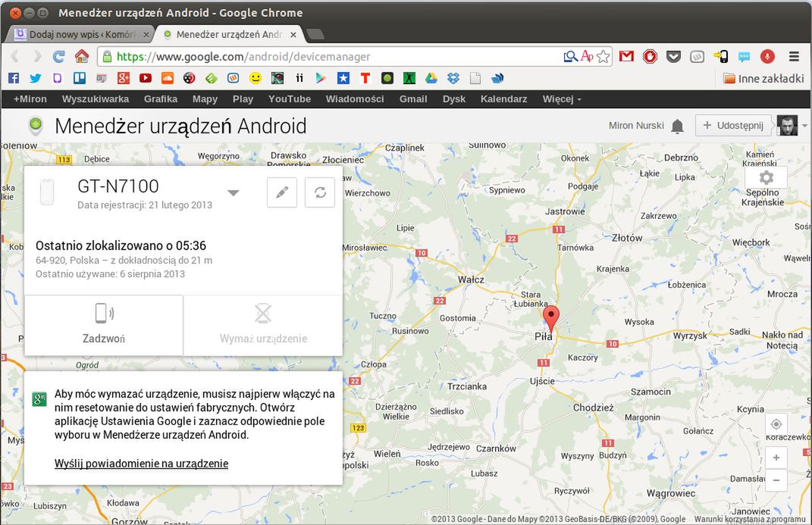Open YouTube in Google bar
The height and width of the screenshot is (525, 812).
tap(290, 98)
